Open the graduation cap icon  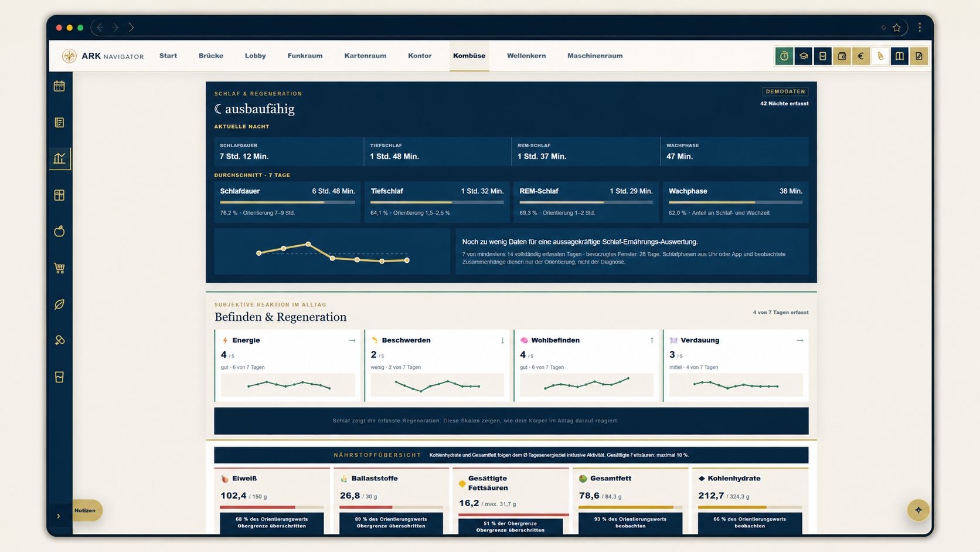click(804, 56)
